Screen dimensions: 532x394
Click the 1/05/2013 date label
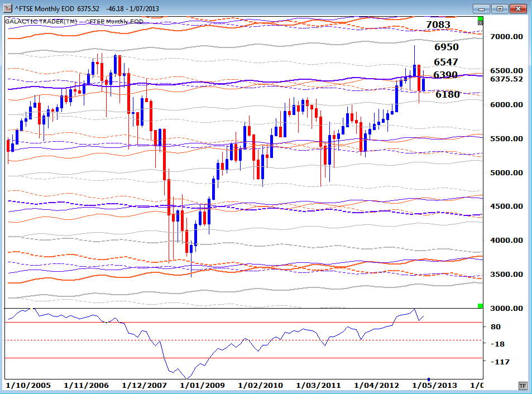click(435, 386)
